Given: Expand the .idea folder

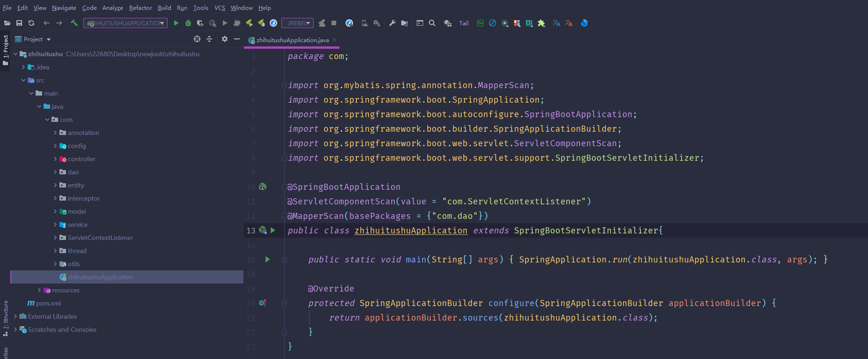Looking at the screenshot, I should 23,67.
